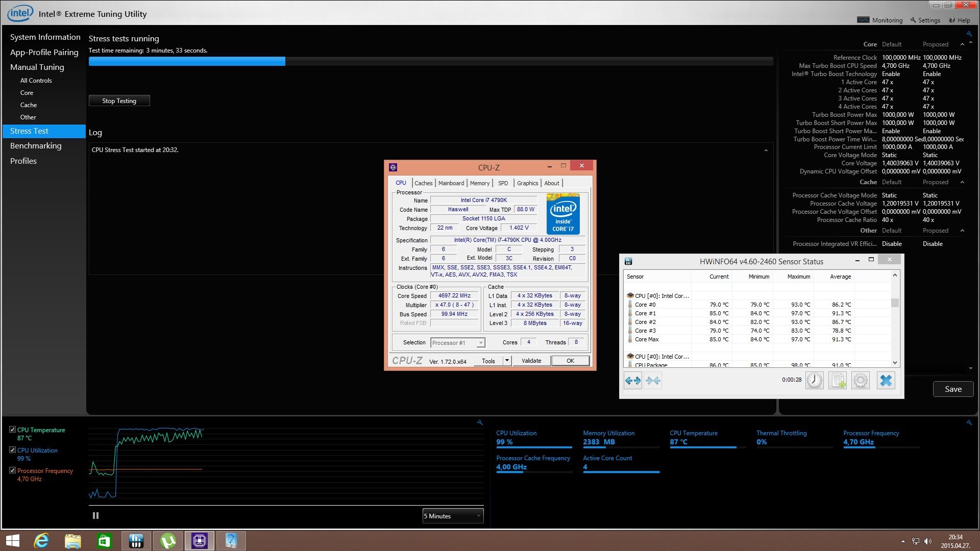This screenshot has width=980, height=551.
Task: Click Stop Testing button
Action: pyautogui.click(x=119, y=101)
